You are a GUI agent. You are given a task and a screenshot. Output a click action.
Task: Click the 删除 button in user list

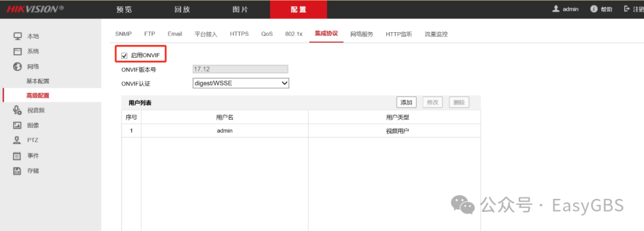coord(459,102)
